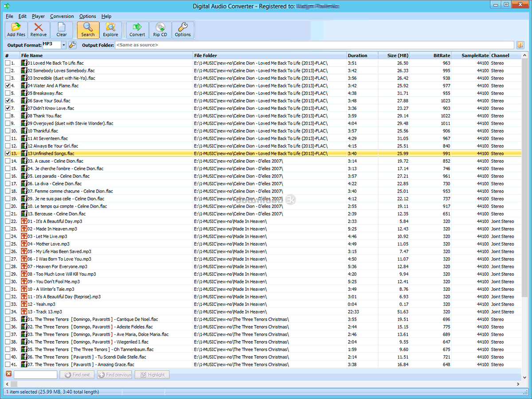Open the Help menu
This screenshot has height=399, width=532.
[x=106, y=16]
